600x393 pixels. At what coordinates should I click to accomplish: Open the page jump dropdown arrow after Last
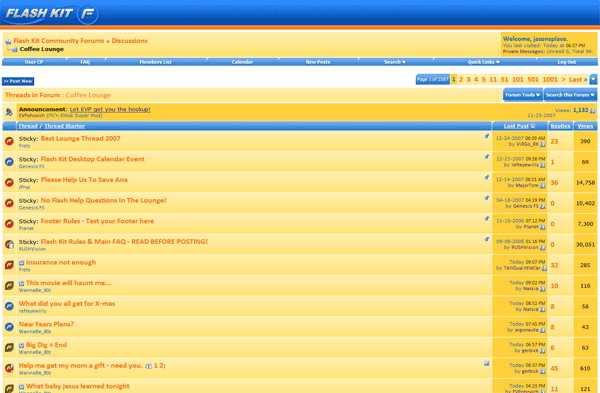[593, 79]
